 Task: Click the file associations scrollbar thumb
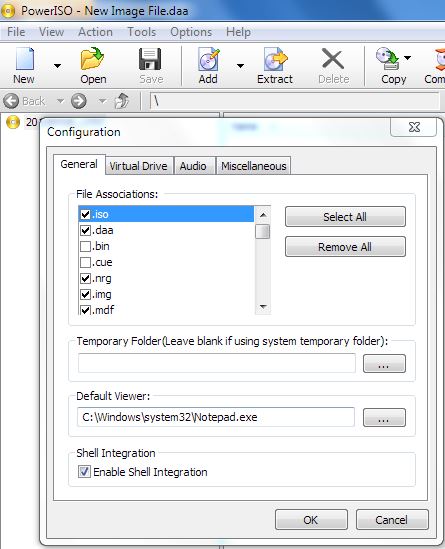point(263,231)
